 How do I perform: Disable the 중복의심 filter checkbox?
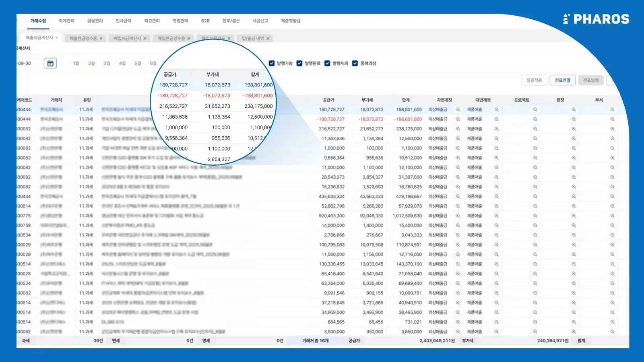[355, 64]
